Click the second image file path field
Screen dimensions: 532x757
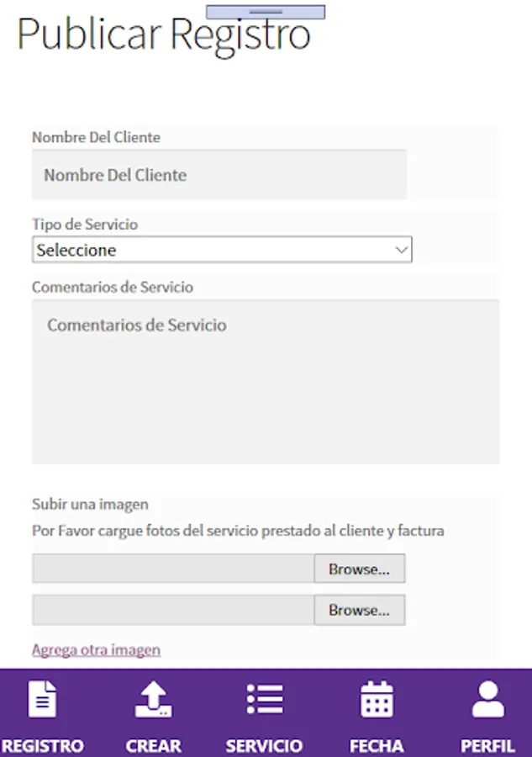[173, 610]
